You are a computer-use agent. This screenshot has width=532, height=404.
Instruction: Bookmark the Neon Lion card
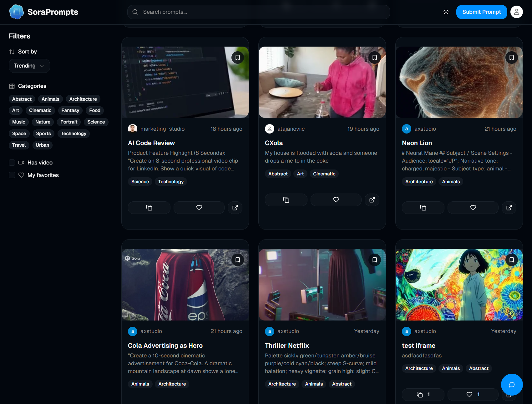[512, 58]
